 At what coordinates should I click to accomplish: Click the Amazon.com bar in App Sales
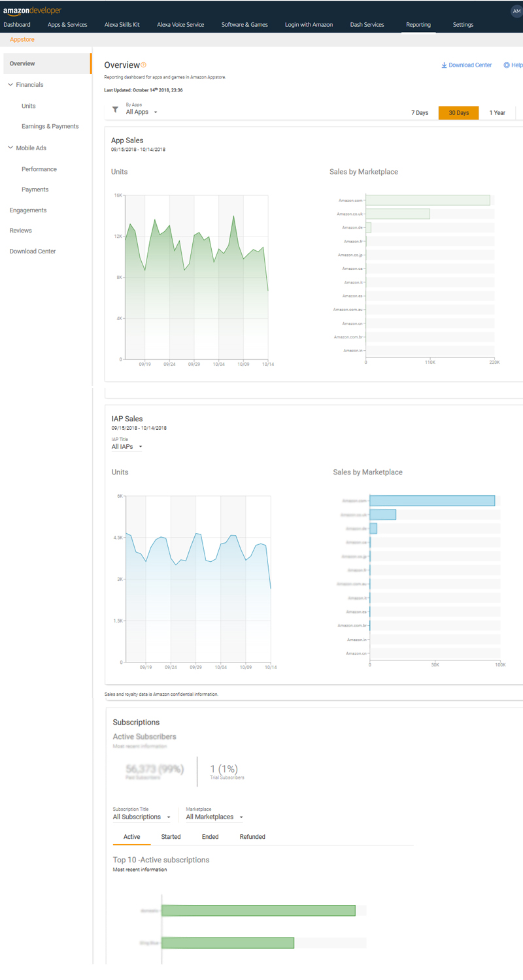pos(428,200)
